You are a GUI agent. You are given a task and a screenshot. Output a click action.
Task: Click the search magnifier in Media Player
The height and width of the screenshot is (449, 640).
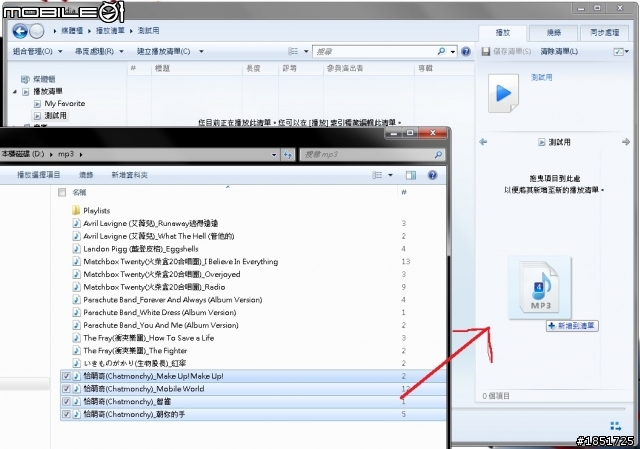coord(441,51)
